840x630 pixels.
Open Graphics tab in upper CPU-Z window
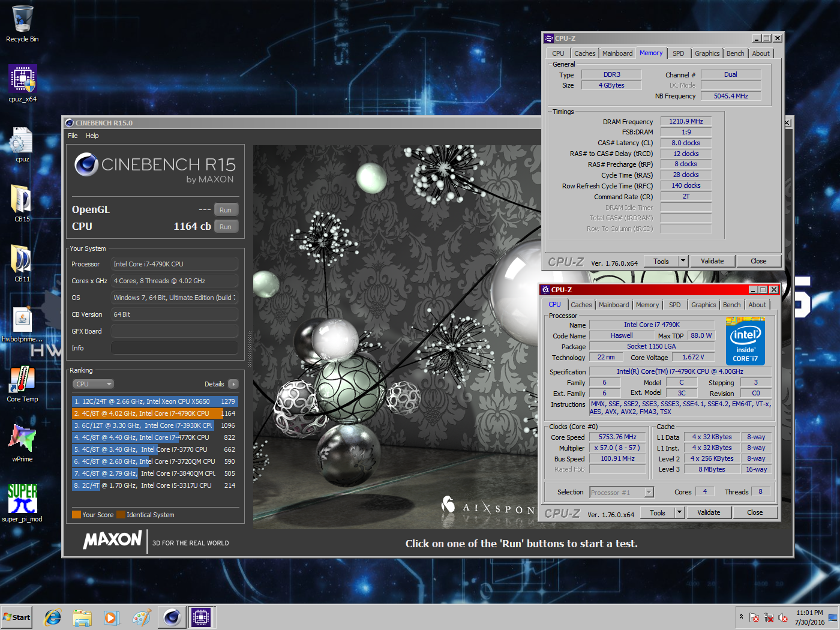point(707,53)
